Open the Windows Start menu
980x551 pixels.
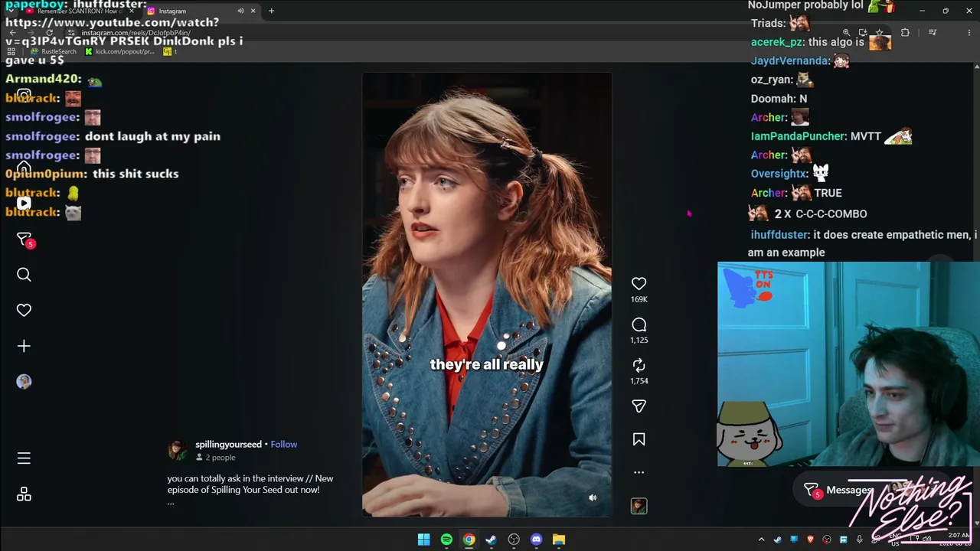423,540
